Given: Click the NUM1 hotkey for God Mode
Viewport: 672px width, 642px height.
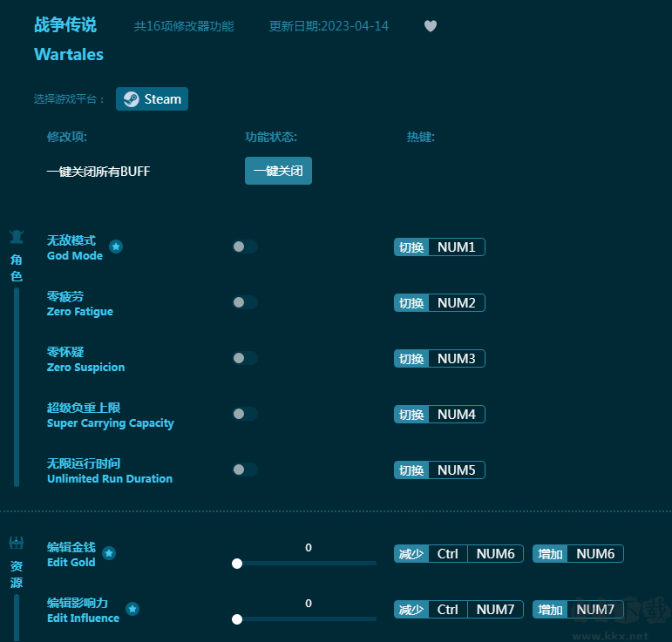Looking at the screenshot, I should [457, 247].
